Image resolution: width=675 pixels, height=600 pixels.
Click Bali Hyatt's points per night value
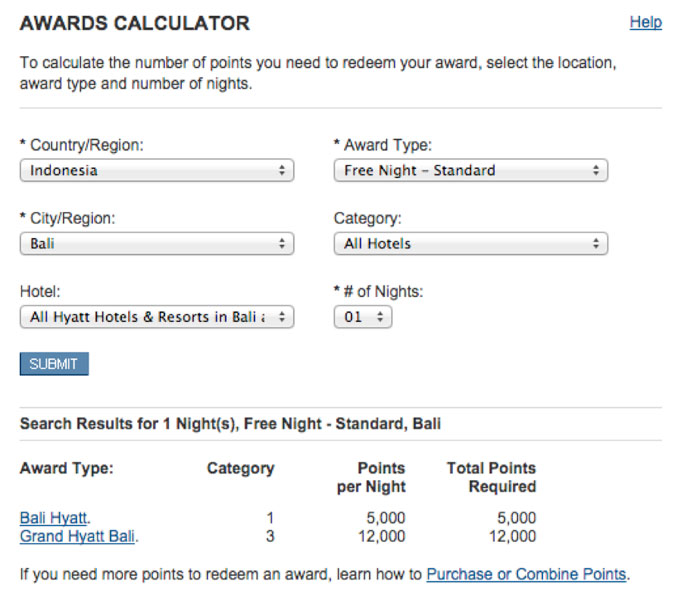click(x=382, y=518)
